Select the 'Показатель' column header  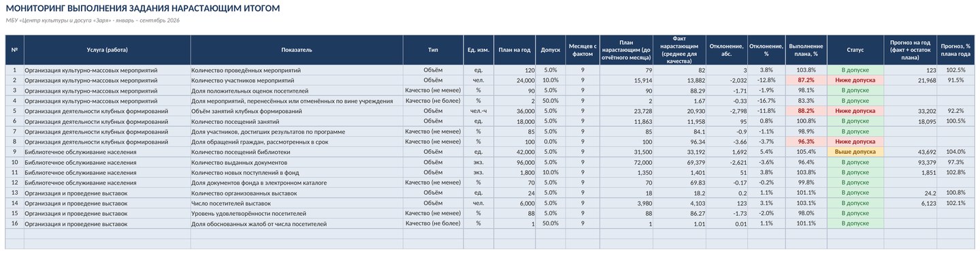click(x=297, y=50)
